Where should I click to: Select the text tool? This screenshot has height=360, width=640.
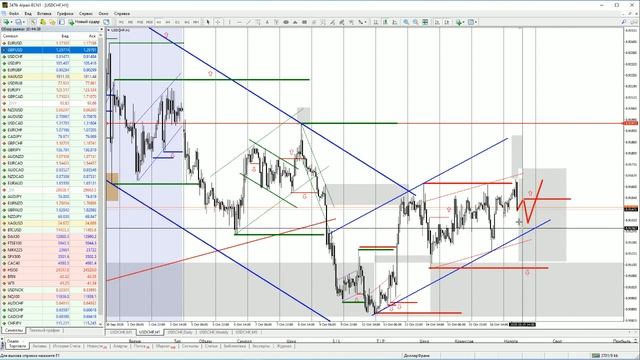coord(267,22)
